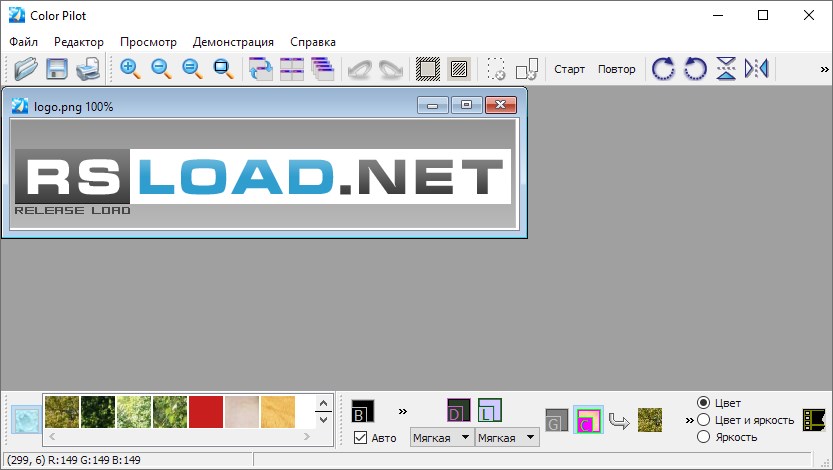This screenshot has height=470, width=833.
Task: Open the Файл menu
Action: tap(23, 42)
